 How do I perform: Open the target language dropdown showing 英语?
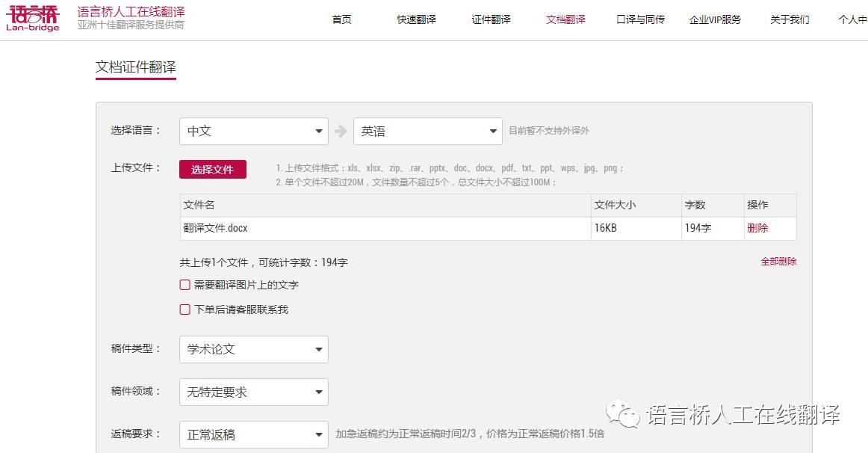click(x=427, y=130)
